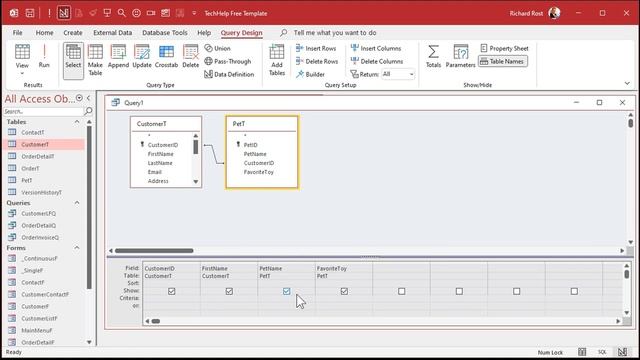640x360 pixels.
Task: Open the Home tab
Action: click(x=44, y=33)
